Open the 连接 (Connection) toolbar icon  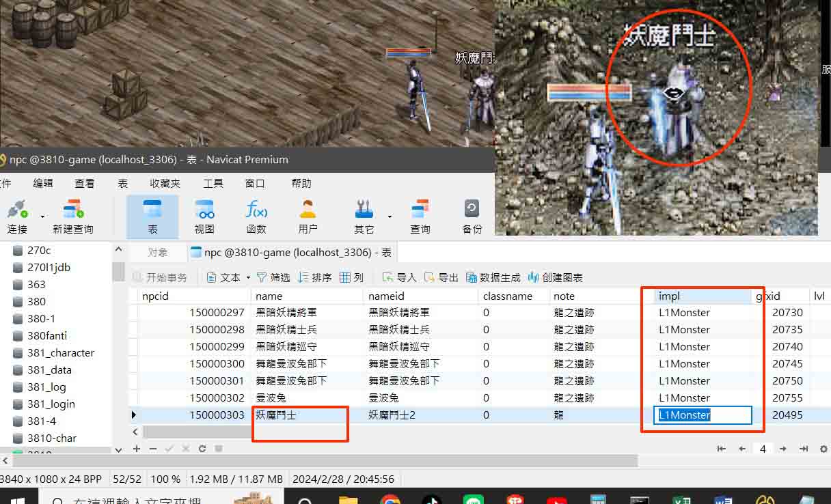tap(17, 216)
